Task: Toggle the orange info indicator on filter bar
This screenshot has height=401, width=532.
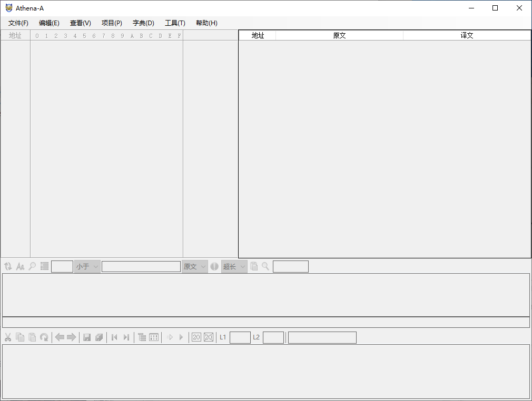Action: (x=214, y=266)
